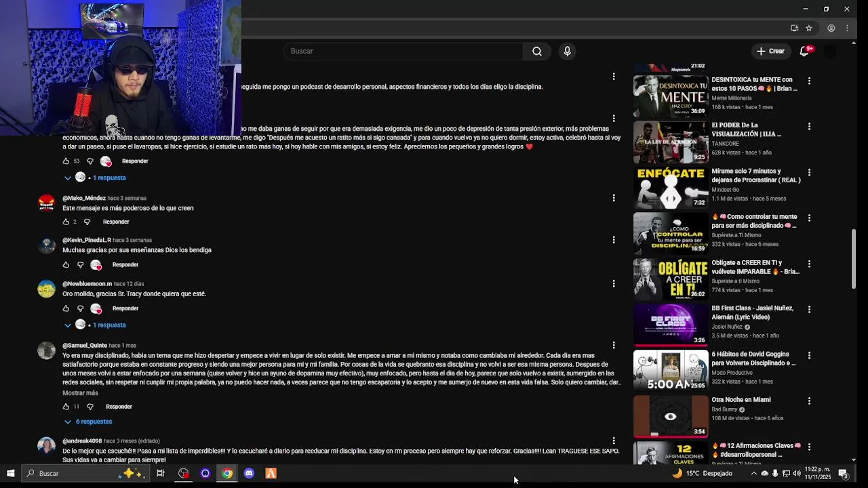
Task: Start voice search with the microphone icon
Action: 568,52
